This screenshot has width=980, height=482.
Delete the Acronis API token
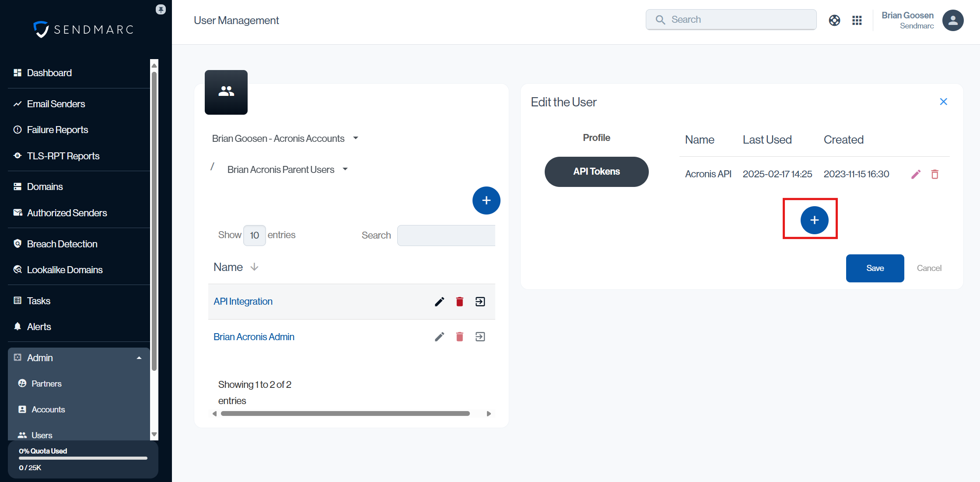[x=935, y=174]
